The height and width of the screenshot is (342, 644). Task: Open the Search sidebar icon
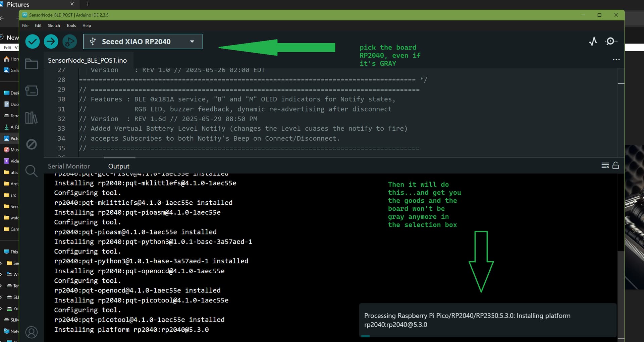(x=32, y=171)
